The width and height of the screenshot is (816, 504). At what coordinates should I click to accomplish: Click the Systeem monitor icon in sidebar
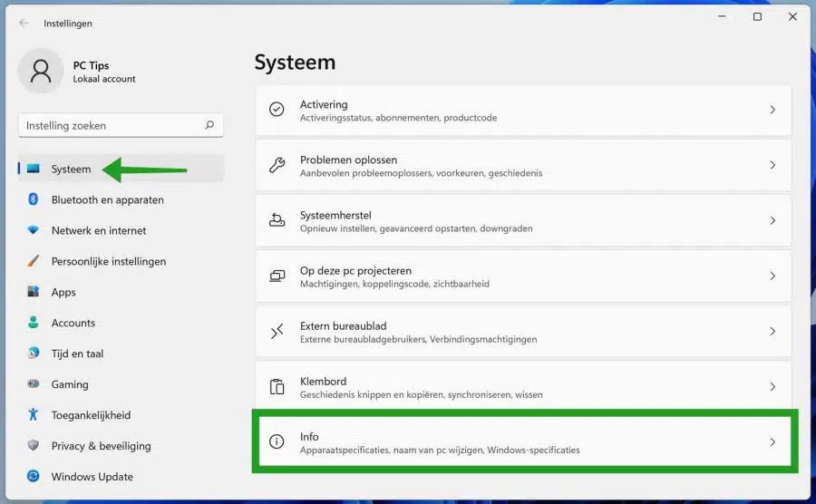[x=34, y=169]
